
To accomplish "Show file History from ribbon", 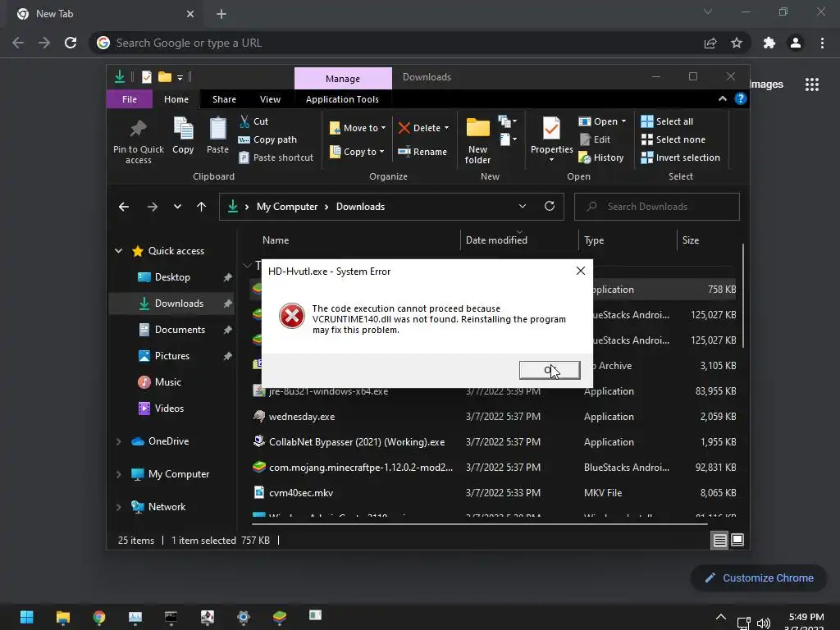I will [x=601, y=157].
